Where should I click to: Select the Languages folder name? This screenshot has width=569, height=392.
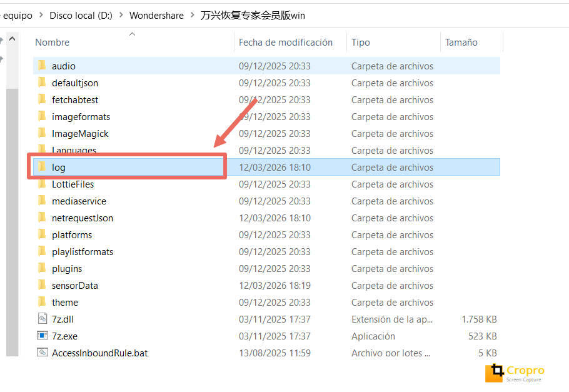pos(74,150)
